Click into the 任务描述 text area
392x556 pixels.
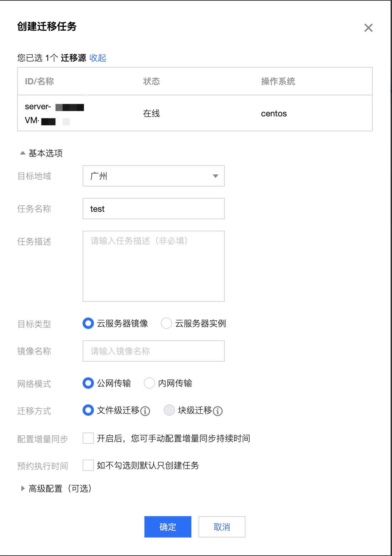click(x=154, y=266)
